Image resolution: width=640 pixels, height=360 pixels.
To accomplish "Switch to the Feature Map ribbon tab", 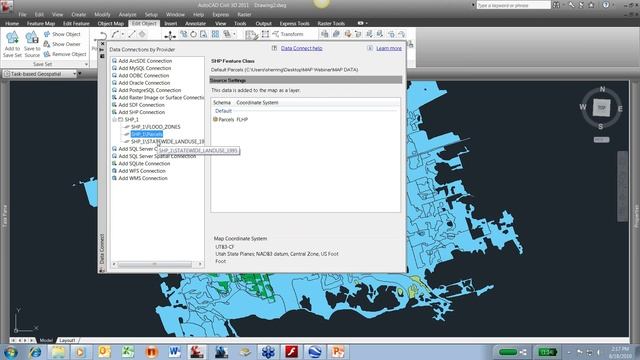I will point(41,24).
